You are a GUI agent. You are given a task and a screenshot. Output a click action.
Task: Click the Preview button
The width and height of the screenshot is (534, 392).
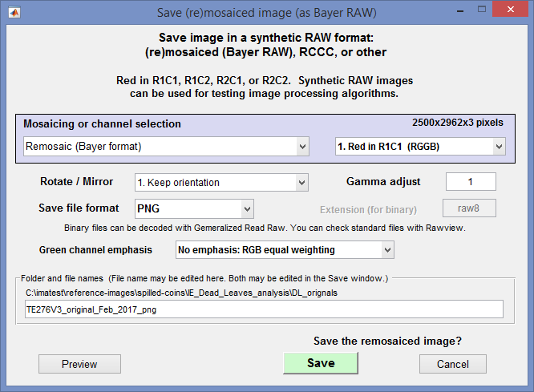[79, 364]
